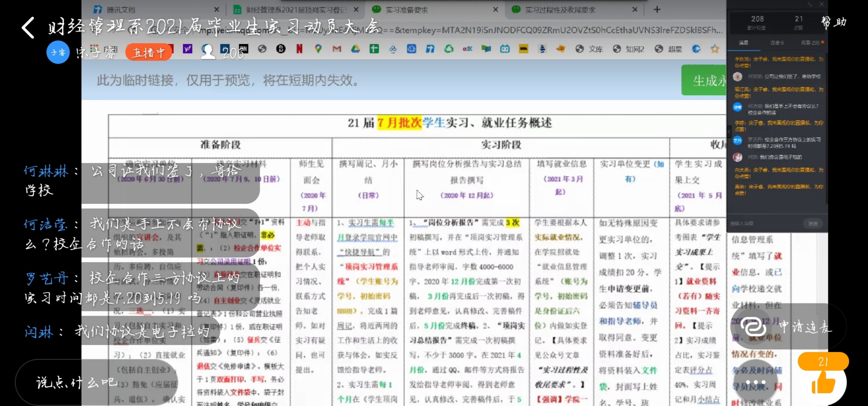
Task: Open the Google Maps bookmark icon
Action: [318, 49]
